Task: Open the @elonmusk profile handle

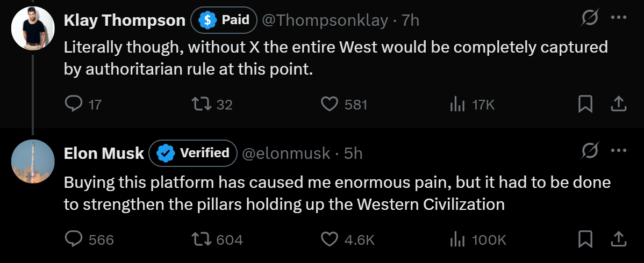Action: [x=286, y=154]
